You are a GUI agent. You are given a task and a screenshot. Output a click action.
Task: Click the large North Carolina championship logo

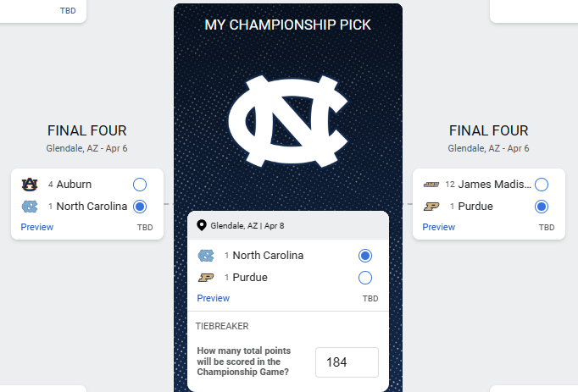[x=288, y=118]
